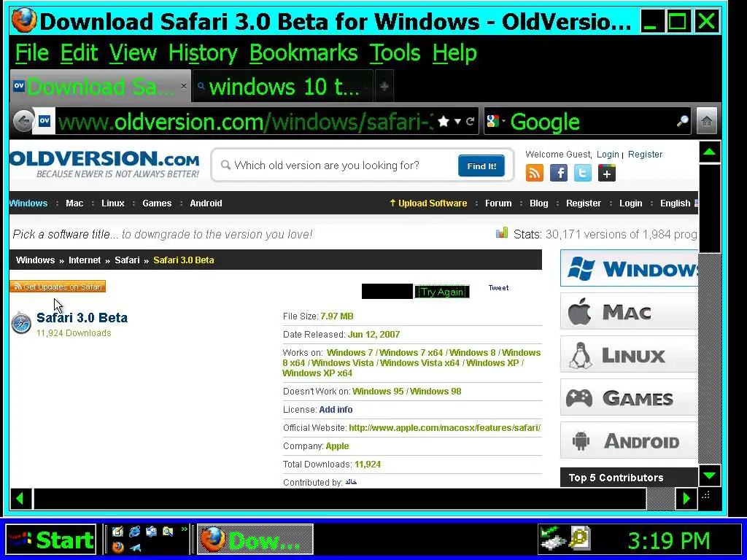Click the Upload Software link
747x560 pixels.
click(427, 203)
